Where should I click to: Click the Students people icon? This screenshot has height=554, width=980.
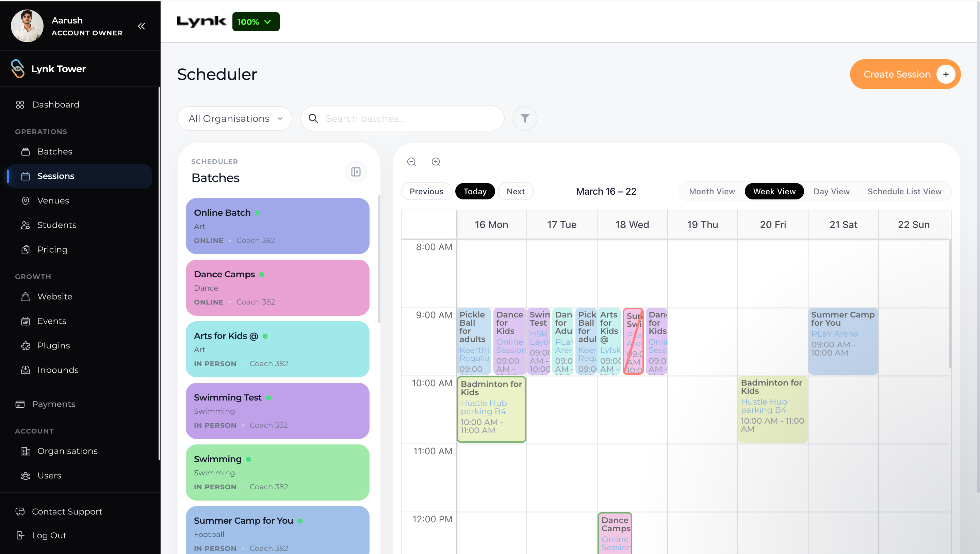click(26, 225)
